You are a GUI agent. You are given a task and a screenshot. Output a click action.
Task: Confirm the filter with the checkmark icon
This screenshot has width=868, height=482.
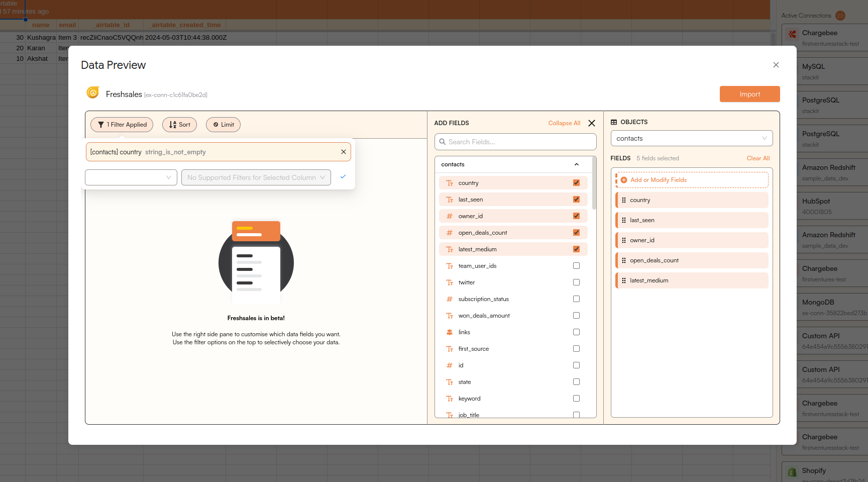343,177
